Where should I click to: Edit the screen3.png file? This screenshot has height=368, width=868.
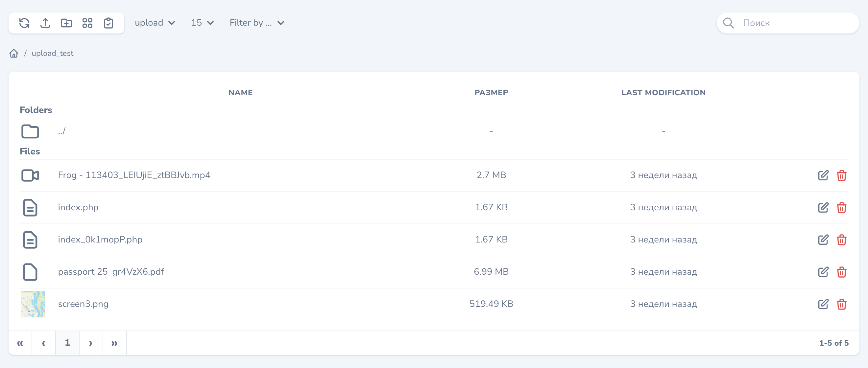[x=823, y=304]
